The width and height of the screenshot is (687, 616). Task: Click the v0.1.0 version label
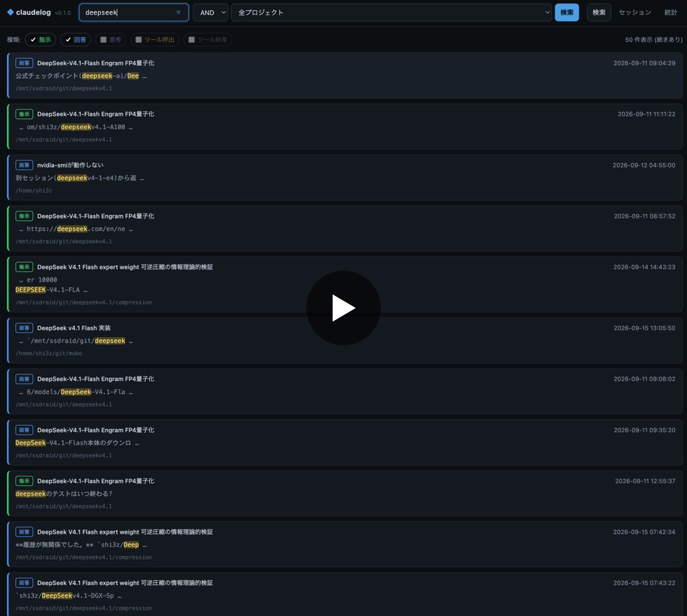63,13
